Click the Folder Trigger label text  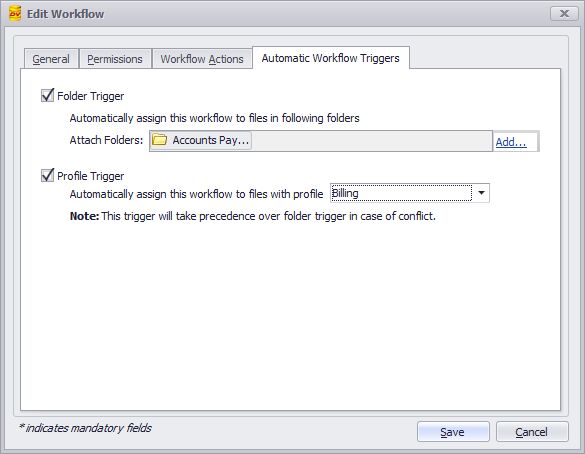90,96
